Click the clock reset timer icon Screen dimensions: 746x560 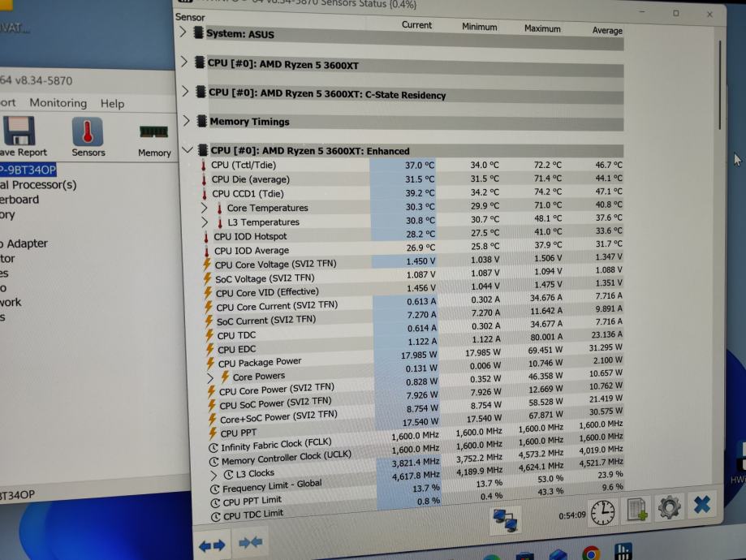coord(602,512)
